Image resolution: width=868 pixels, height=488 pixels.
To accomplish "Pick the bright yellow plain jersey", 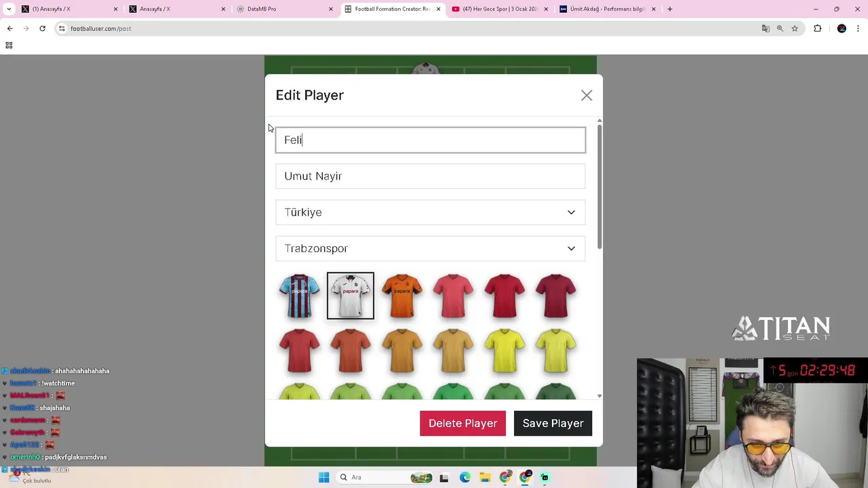I will coord(505,350).
